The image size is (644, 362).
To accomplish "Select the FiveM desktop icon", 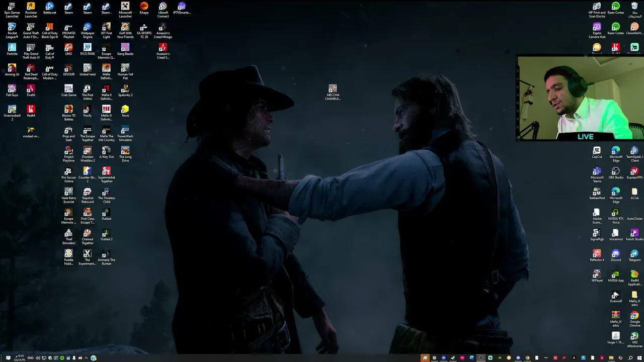I will pos(31,90).
